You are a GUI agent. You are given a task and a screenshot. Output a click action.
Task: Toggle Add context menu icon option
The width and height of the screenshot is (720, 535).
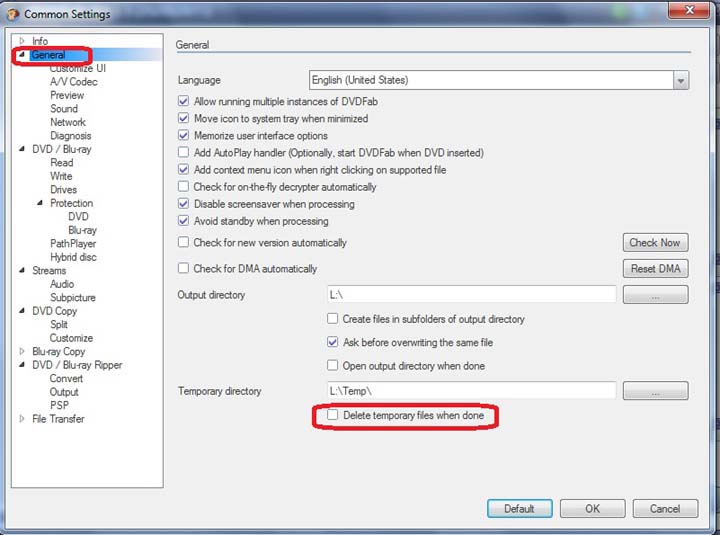(x=183, y=169)
